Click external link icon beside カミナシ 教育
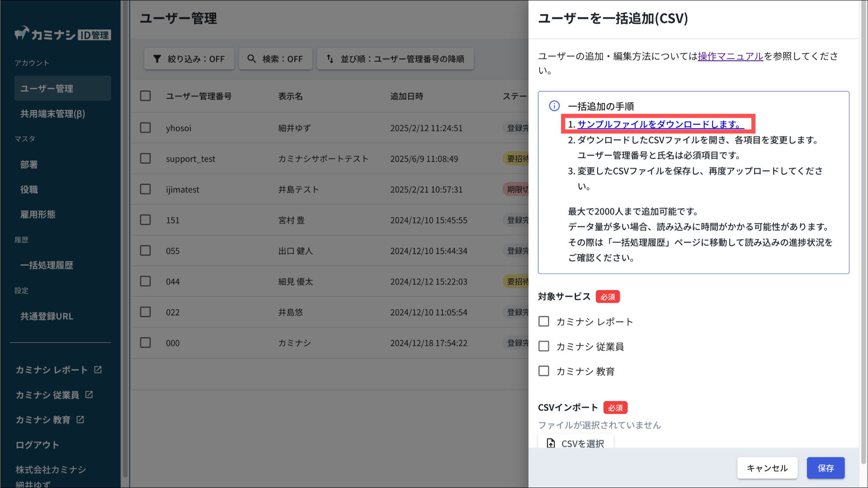 click(x=80, y=420)
